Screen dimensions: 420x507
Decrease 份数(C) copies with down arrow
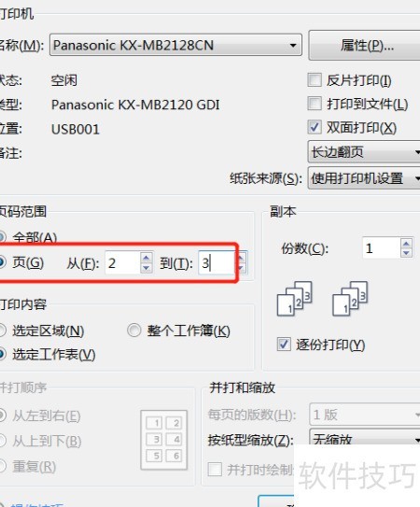click(x=406, y=253)
